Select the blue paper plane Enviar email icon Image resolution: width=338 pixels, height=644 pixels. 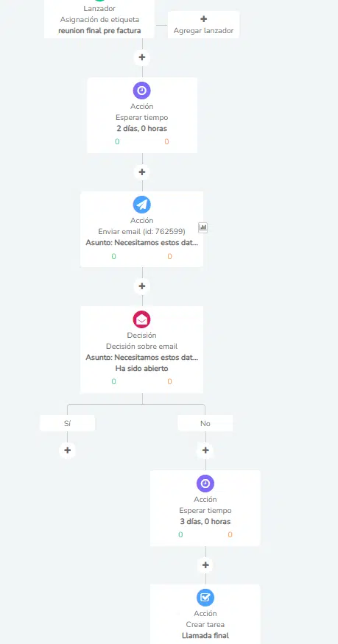point(141,205)
